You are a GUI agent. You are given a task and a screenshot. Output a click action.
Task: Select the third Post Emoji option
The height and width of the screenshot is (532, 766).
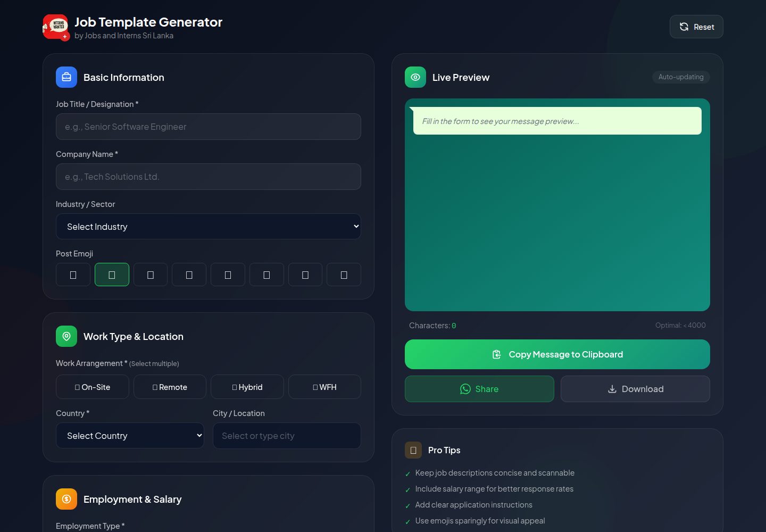pyautogui.click(x=151, y=275)
